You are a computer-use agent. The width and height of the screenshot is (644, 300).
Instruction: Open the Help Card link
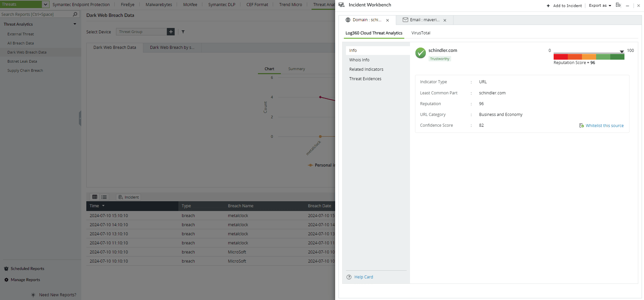[x=364, y=277]
